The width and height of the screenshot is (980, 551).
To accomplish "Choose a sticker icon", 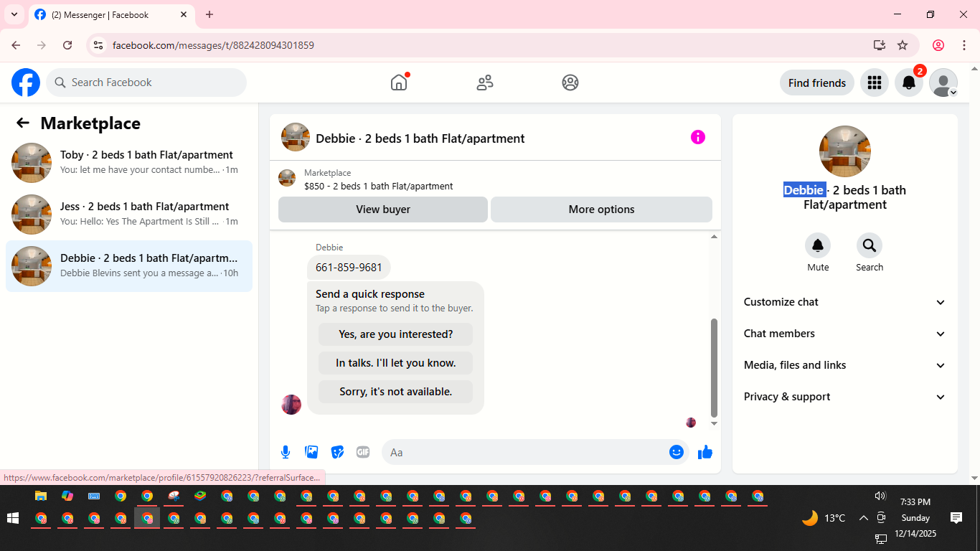I will point(337,452).
